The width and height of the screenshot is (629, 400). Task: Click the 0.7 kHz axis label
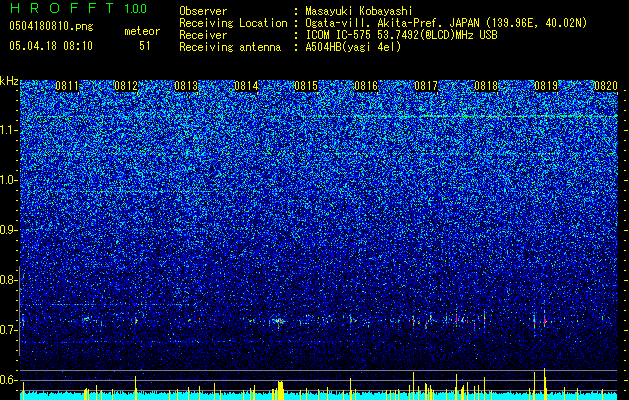[8, 330]
